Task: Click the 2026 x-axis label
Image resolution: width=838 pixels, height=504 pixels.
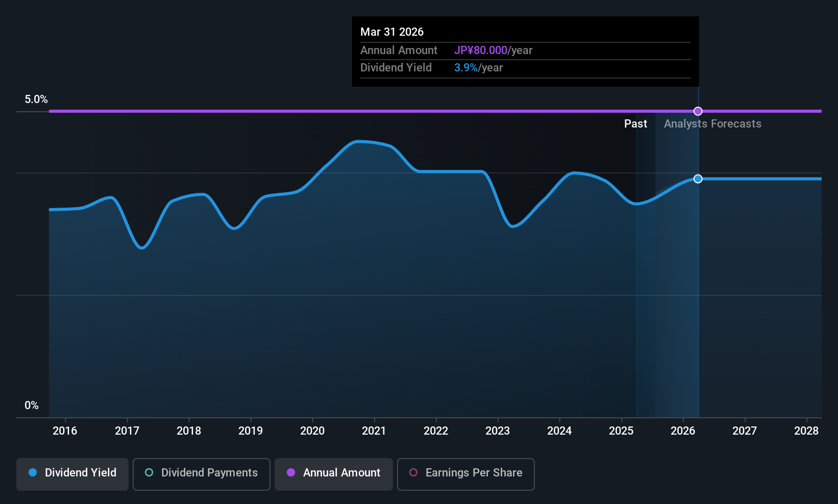Action: (683, 431)
